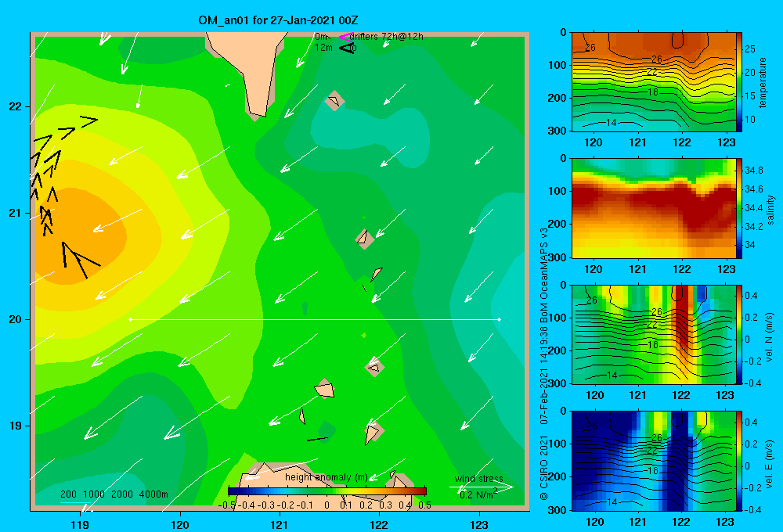Click longitude label '121' on the map axis
This screenshot has width=783, height=532.
tap(280, 525)
